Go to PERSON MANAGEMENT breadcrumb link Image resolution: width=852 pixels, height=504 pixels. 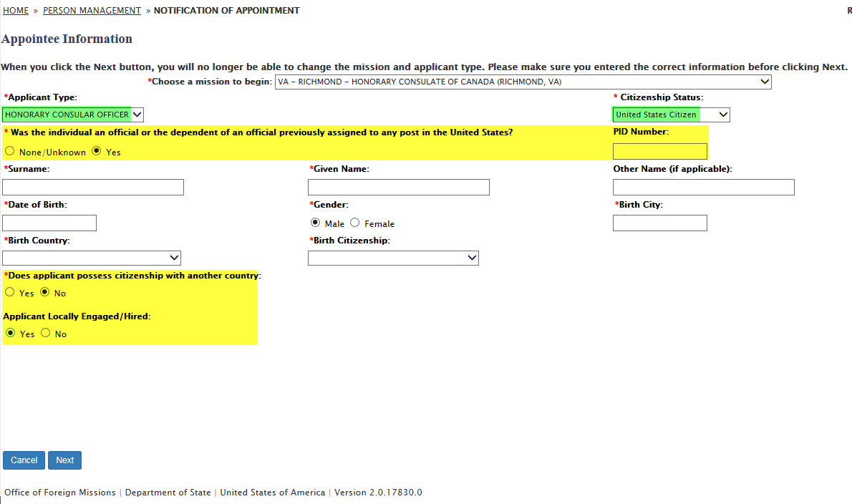click(92, 10)
